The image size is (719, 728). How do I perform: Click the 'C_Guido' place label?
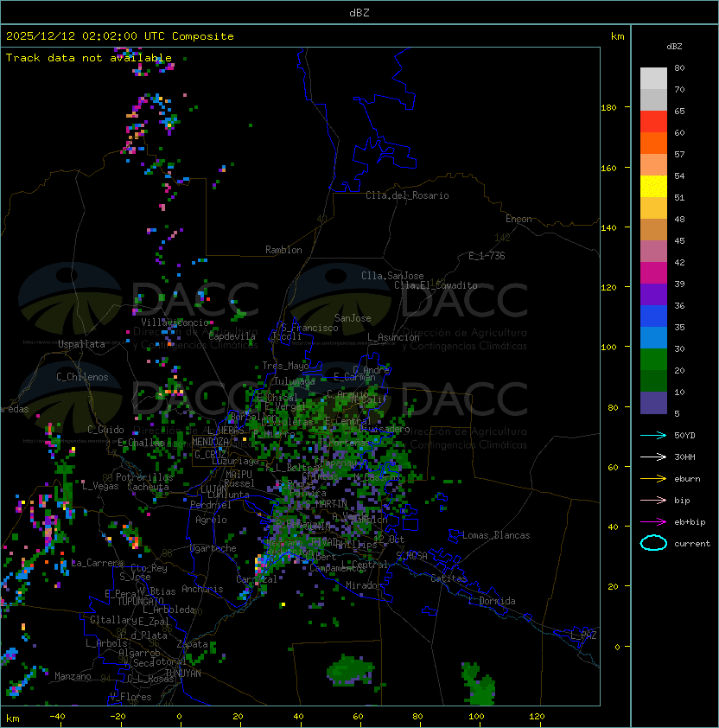105,430
